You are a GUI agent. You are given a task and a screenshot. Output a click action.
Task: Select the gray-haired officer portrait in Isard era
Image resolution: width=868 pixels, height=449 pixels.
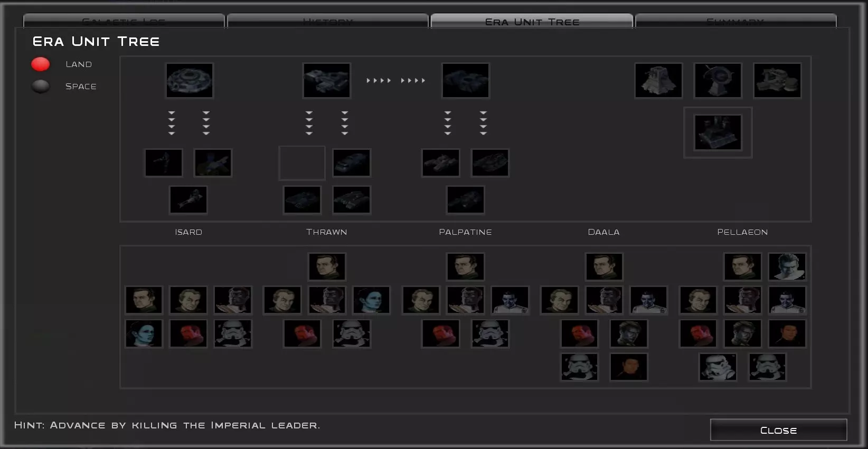pyautogui.click(x=188, y=300)
